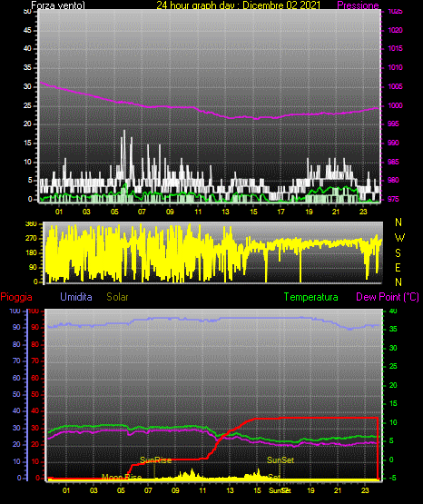Click the '90' wind direction axis value
423x504 pixels.
click(x=33, y=267)
